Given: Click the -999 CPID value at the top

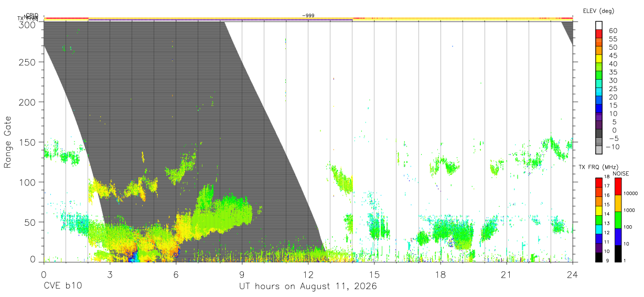Looking at the screenshot, I should tap(308, 16).
